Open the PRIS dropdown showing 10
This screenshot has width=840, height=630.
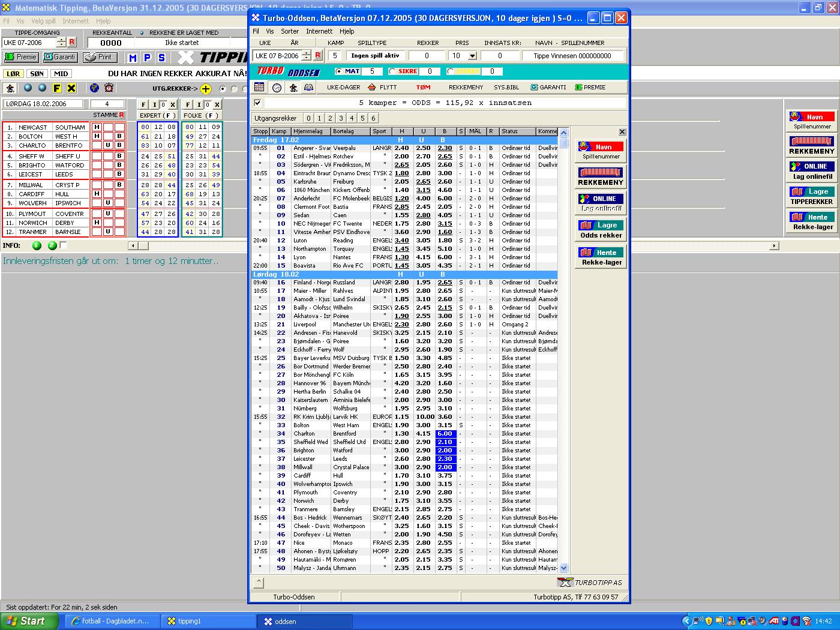(472, 56)
